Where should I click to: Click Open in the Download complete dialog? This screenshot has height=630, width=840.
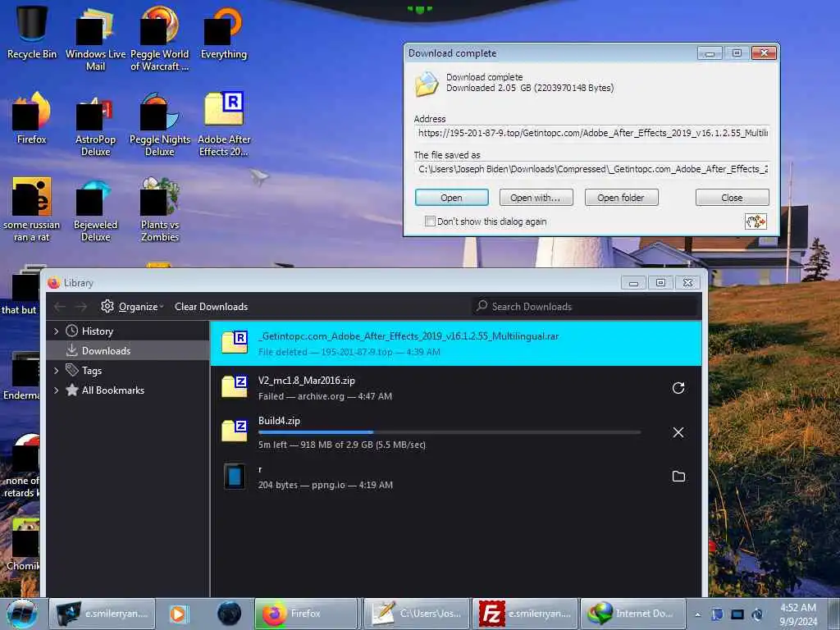point(452,197)
